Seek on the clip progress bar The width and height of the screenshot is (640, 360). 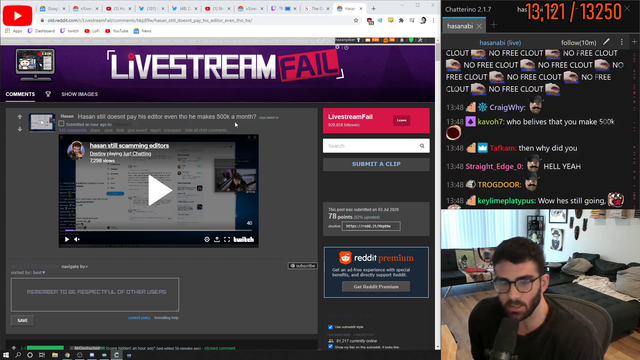tap(159, 231)
